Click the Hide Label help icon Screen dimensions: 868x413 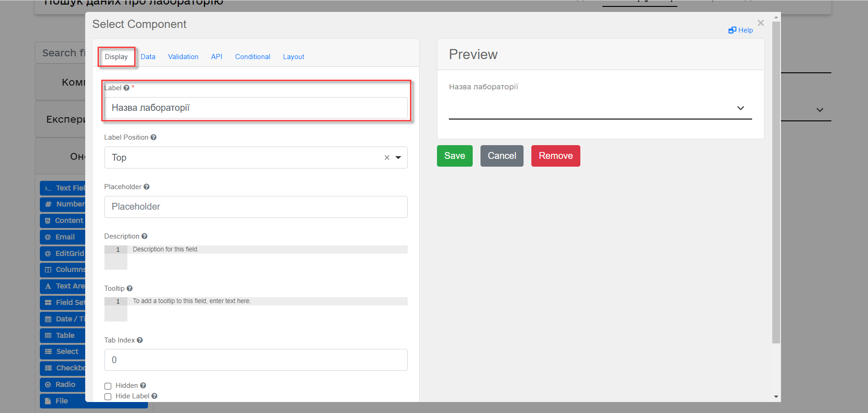[154, 396]
